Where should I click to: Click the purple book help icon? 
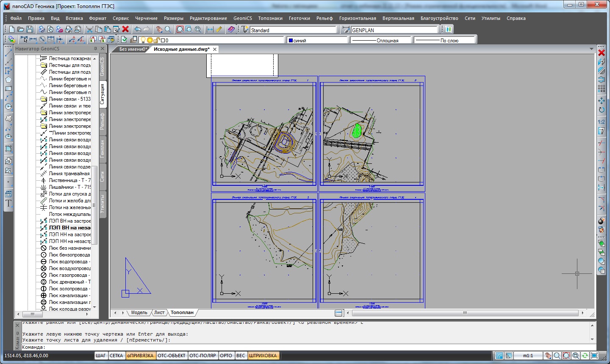click(231, 29)
